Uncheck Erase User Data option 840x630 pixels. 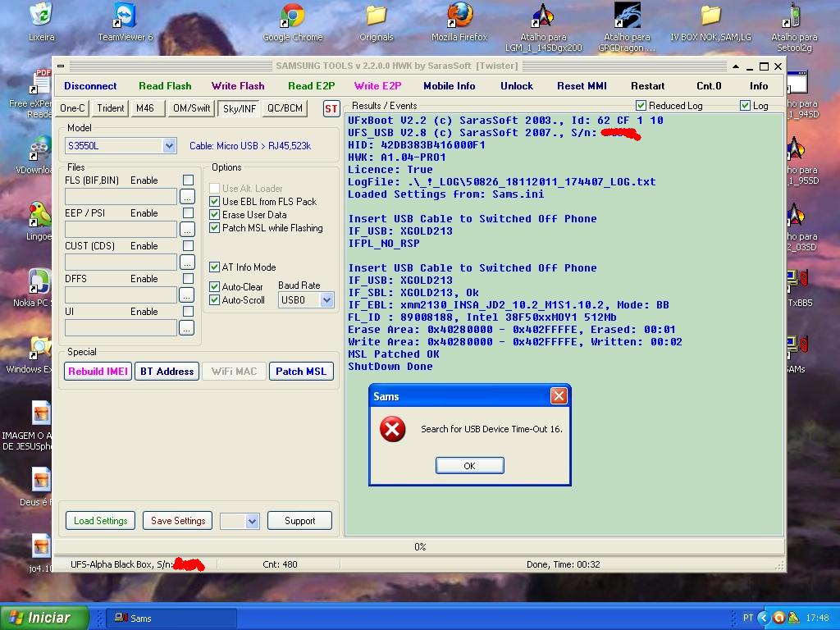click(214, 215)
